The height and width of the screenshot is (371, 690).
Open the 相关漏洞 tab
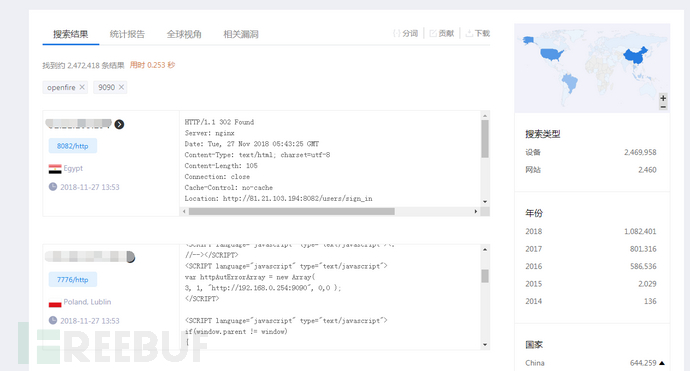(241, 34)
